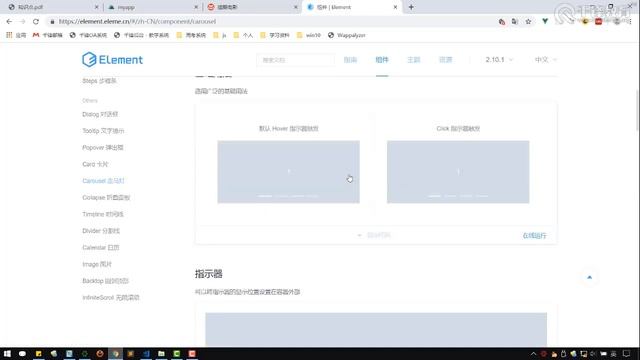Open the win10 bookmarks folder

point(309,35)
